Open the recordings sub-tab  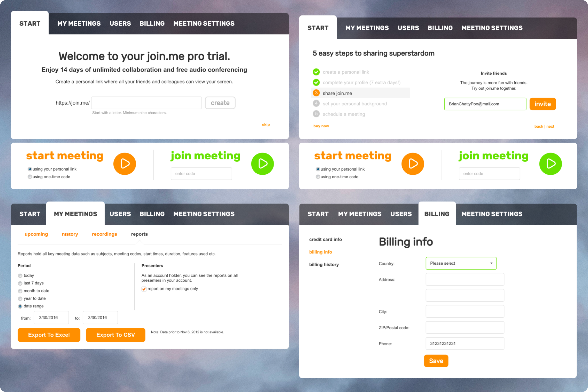(104, 234)
